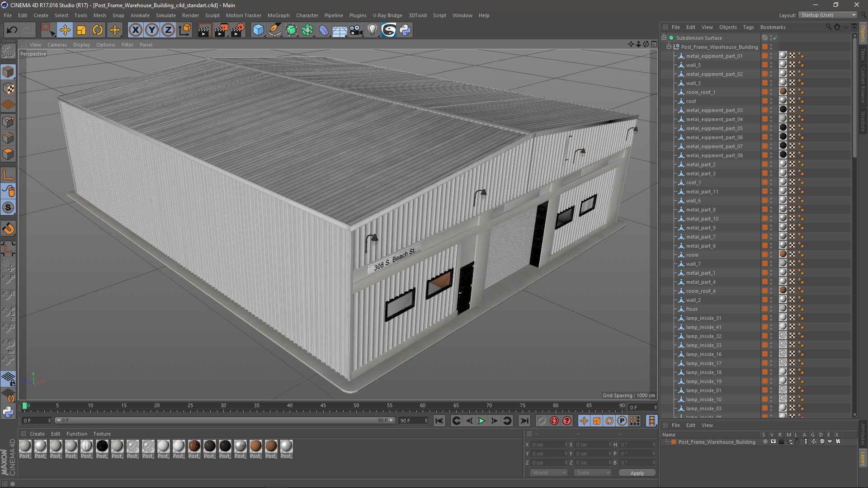Toggle visibility dots for wall_5
Viewport: 868px width, 488px height.
771,65
